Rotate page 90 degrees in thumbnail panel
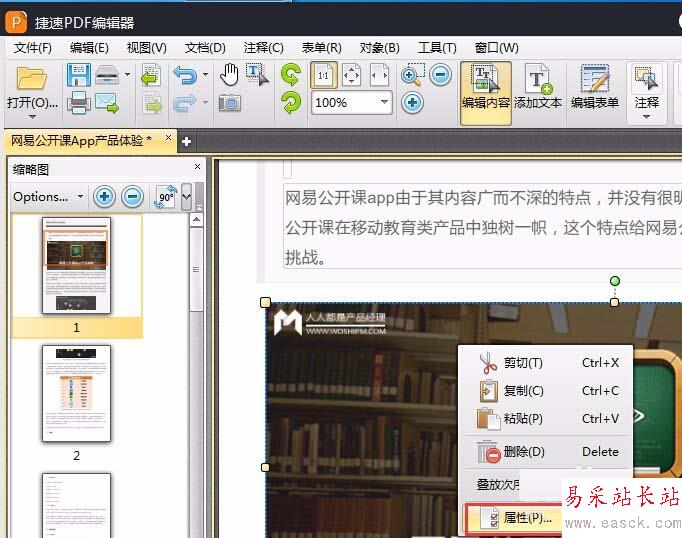Image resolution: width=682 pixels, height=538 pixels. [x=166, y=197]
